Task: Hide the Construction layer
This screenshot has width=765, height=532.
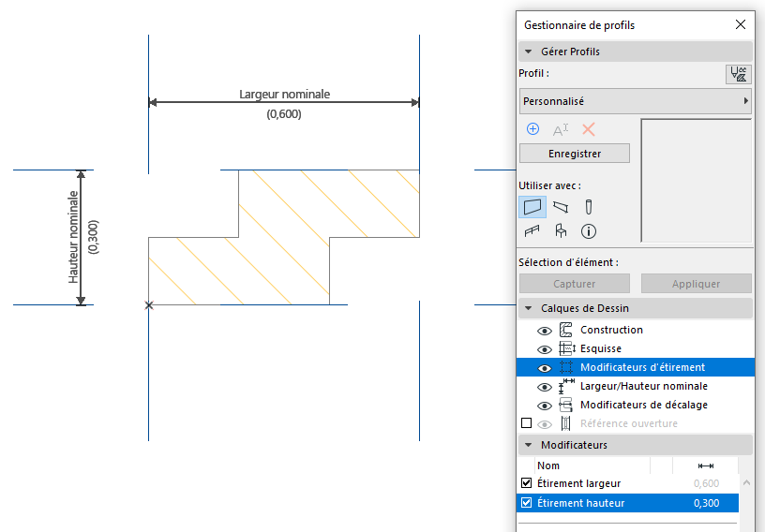Action: click(545, 332)
